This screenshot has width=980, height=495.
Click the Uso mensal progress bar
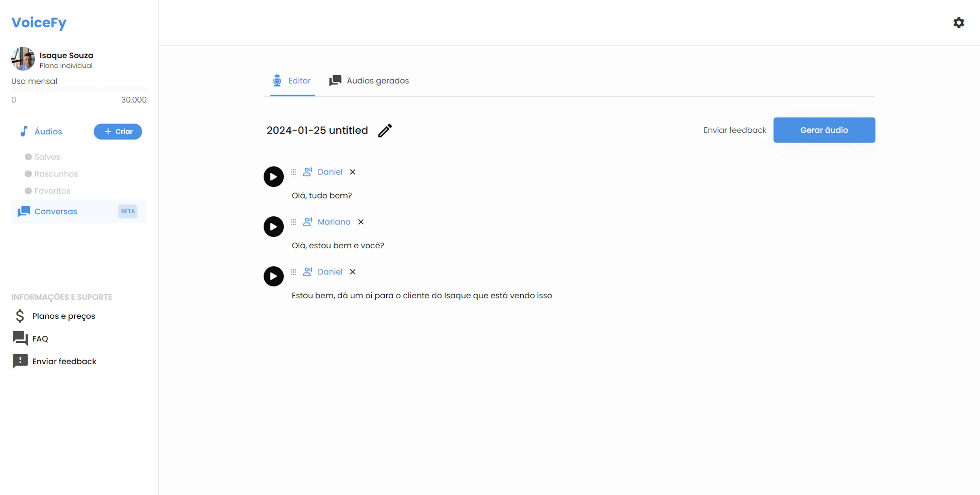coord(79,90)
